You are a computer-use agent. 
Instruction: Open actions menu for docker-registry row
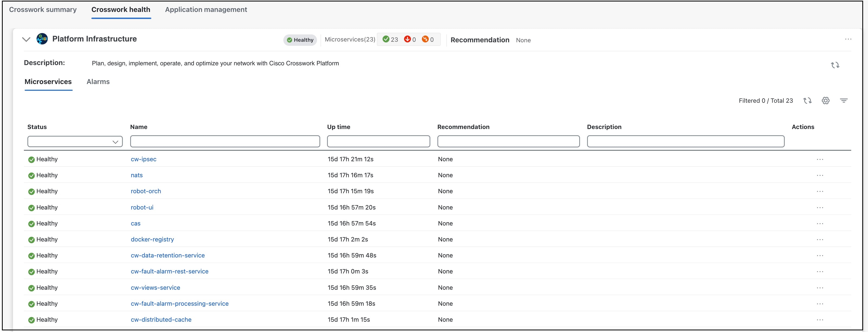tap(820, 239)
